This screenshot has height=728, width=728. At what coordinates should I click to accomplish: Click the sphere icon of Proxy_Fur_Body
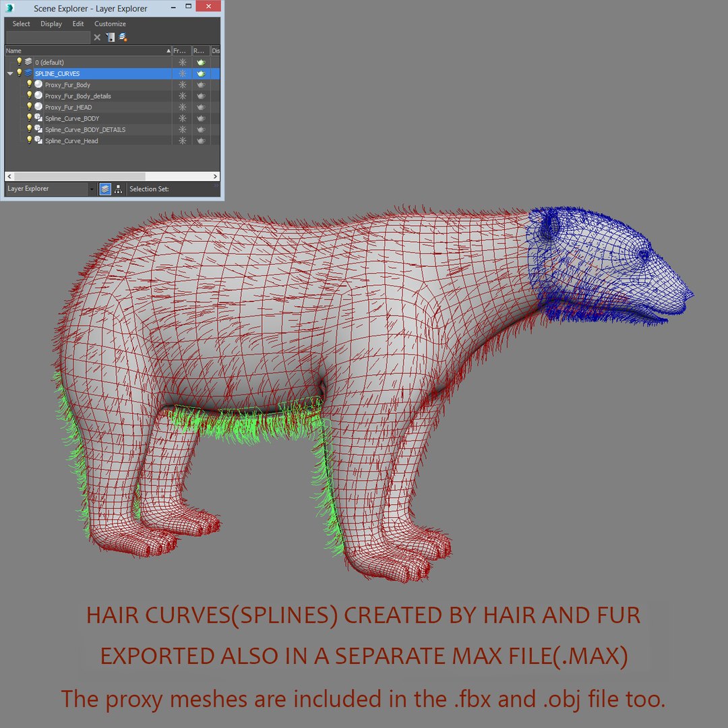tap(38, 84)
